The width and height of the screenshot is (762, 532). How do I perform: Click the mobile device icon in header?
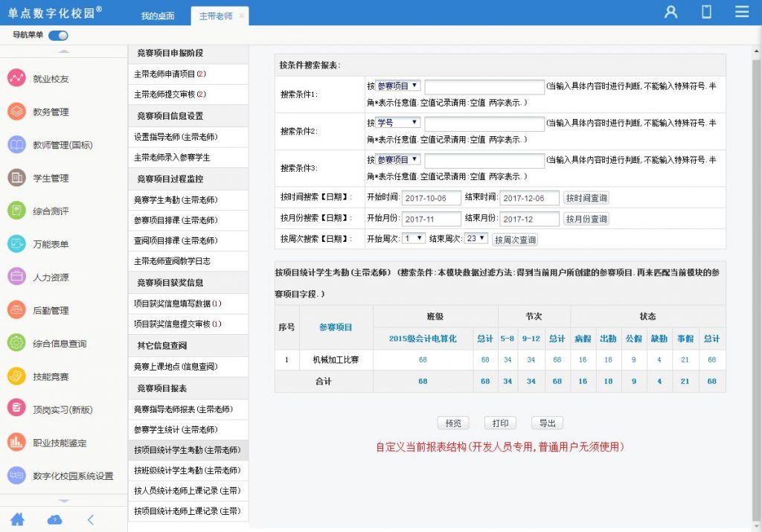[707, 12]
